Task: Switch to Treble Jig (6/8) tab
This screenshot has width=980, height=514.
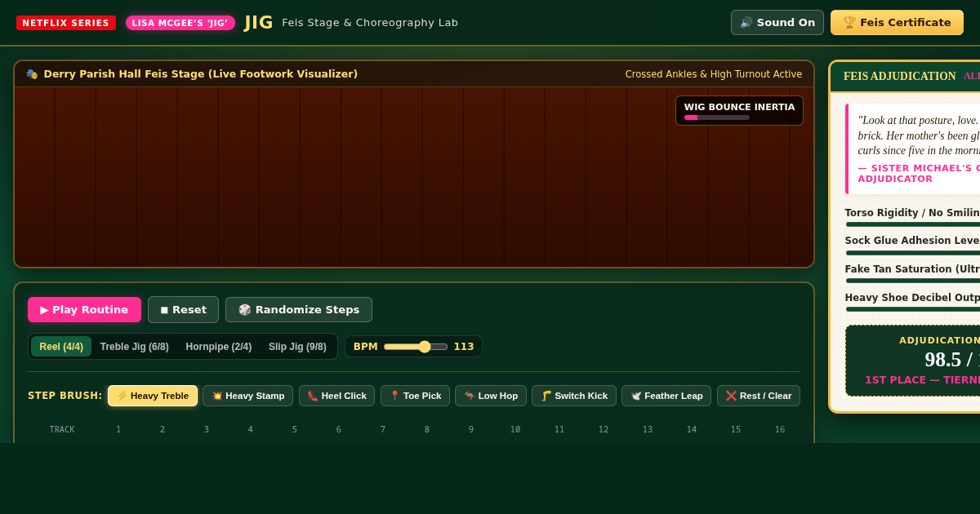Action: (135, 347)
